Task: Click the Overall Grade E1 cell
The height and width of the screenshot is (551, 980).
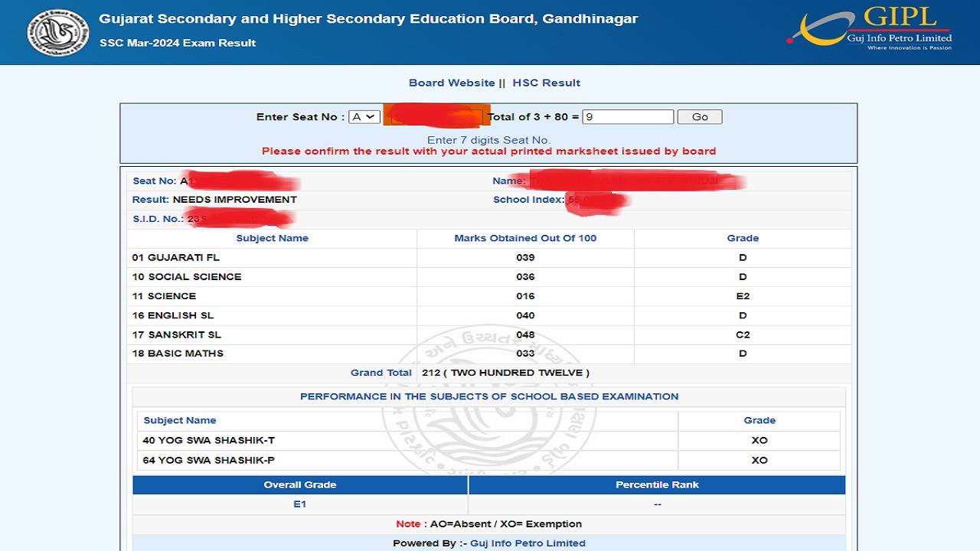Action: point(300,504)
